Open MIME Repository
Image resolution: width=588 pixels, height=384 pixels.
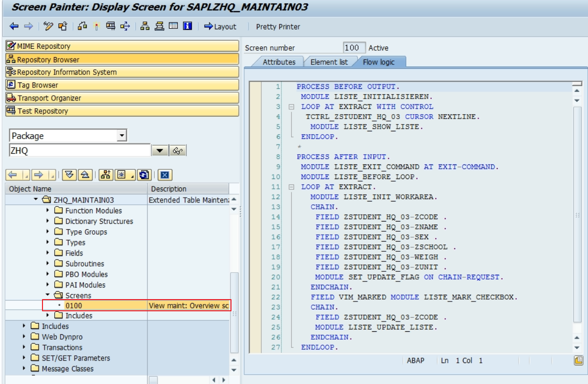coord(122,46)
